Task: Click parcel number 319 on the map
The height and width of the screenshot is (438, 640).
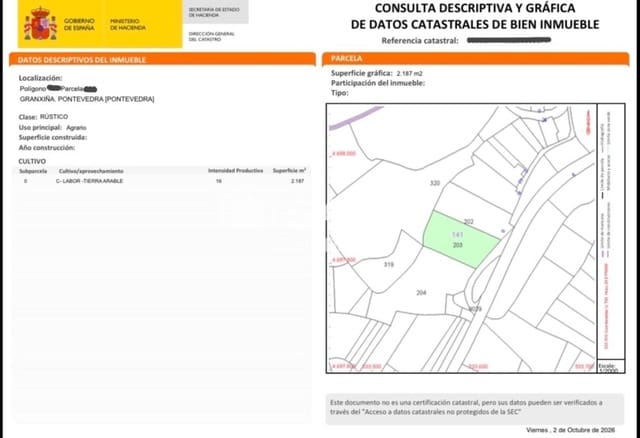Action: (389, 265)
